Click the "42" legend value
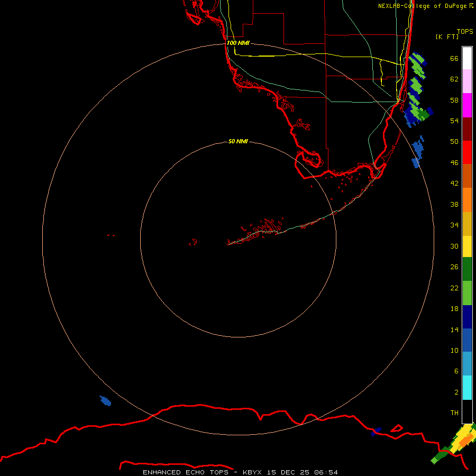476x476 pixels. click(454, 183)
